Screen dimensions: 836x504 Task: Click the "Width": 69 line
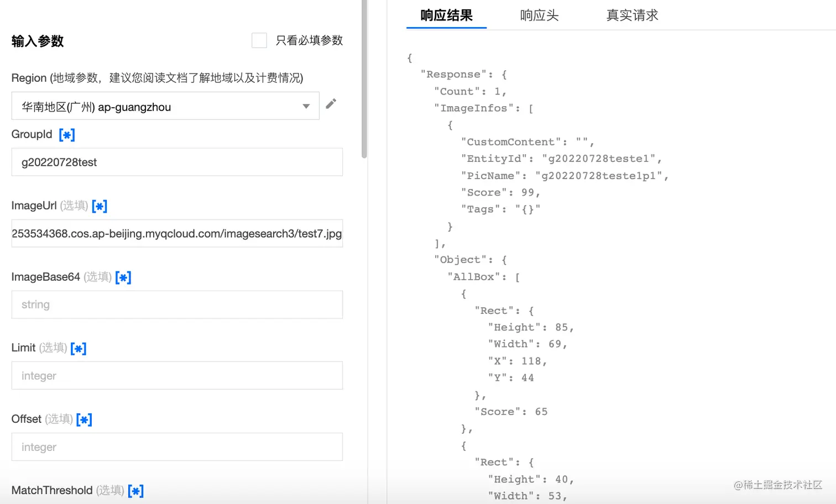pyautogui.click(x=527, y=344)
